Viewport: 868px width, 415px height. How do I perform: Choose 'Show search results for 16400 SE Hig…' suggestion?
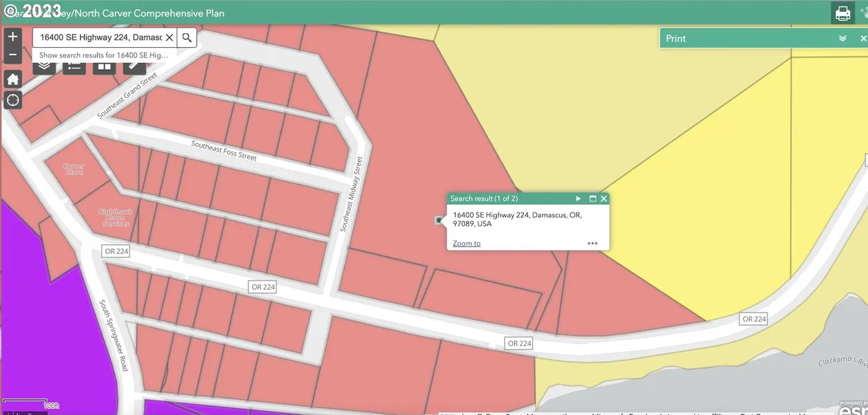coord(104,55)
